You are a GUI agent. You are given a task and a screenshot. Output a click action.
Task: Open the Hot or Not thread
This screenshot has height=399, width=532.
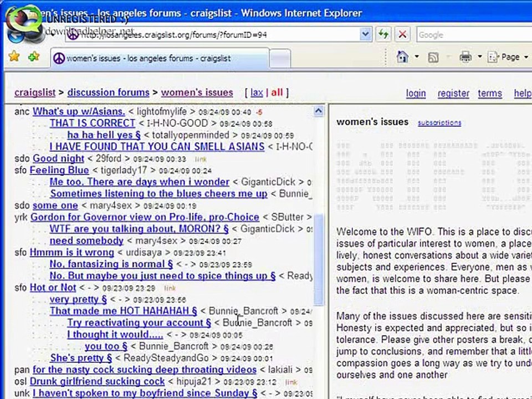click(x=53, y=288)
